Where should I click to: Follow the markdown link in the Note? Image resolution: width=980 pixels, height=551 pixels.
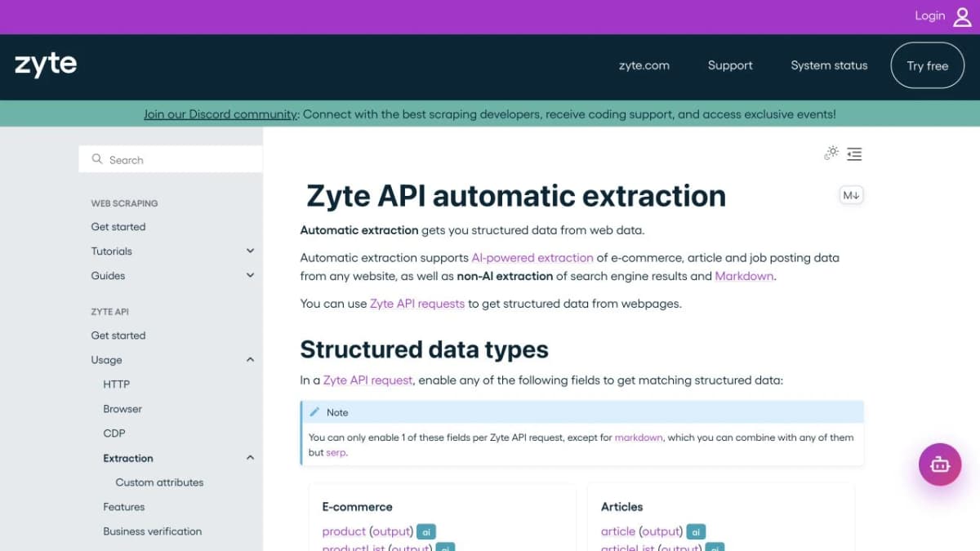(639, 438)
